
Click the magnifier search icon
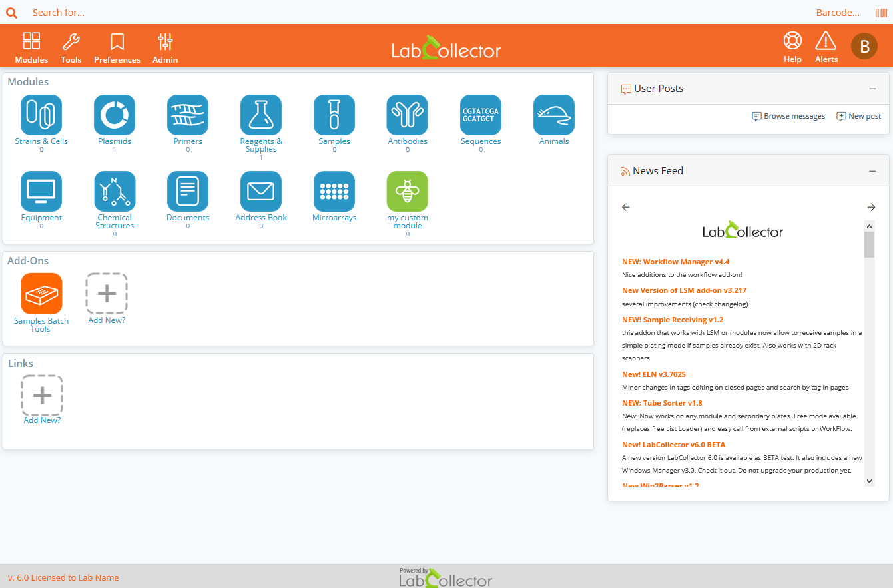[11, 13]
